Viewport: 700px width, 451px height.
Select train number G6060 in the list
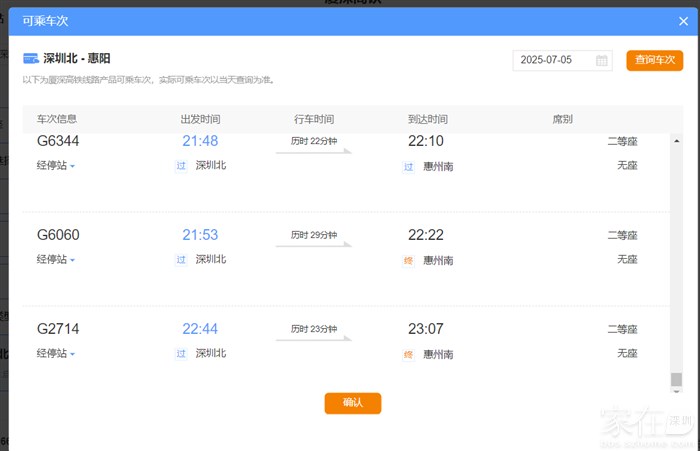click(58, 235)
